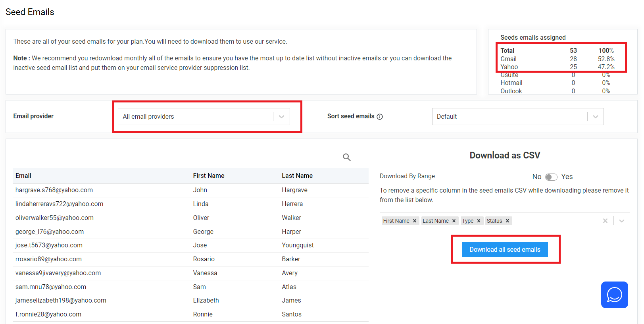Click the george_l76@yahoo.com email

pos(50,231)
